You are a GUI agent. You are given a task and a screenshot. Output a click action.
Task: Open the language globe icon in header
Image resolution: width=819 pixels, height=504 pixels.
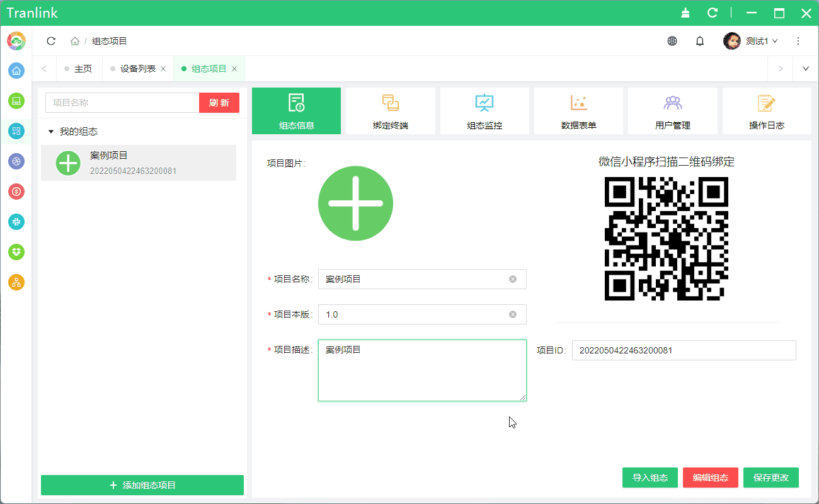pos(672,41)
